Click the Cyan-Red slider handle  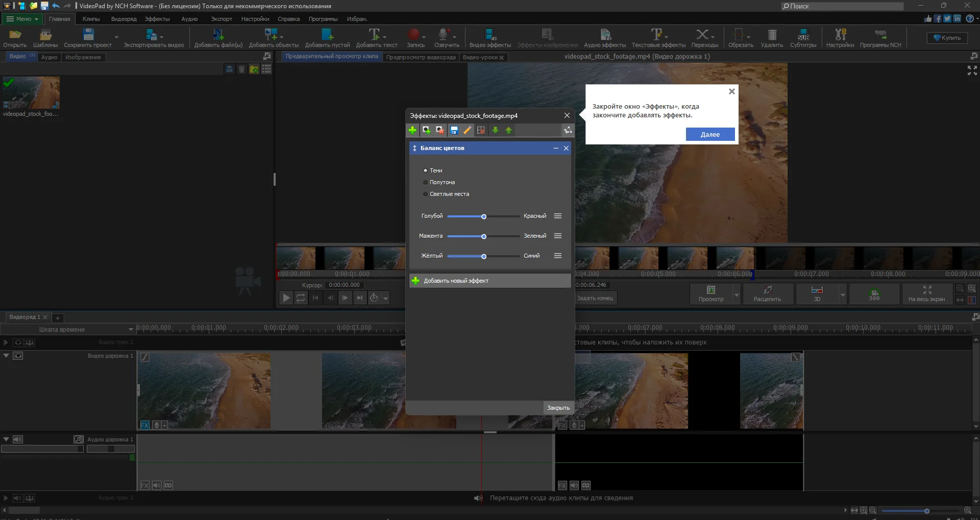[x=484, y=216]
